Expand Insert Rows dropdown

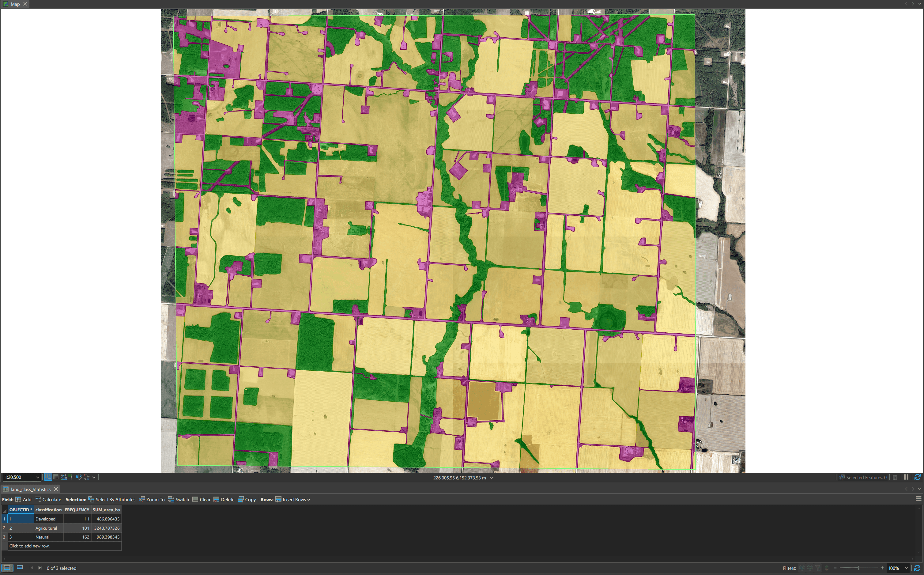tap(308, 500)
